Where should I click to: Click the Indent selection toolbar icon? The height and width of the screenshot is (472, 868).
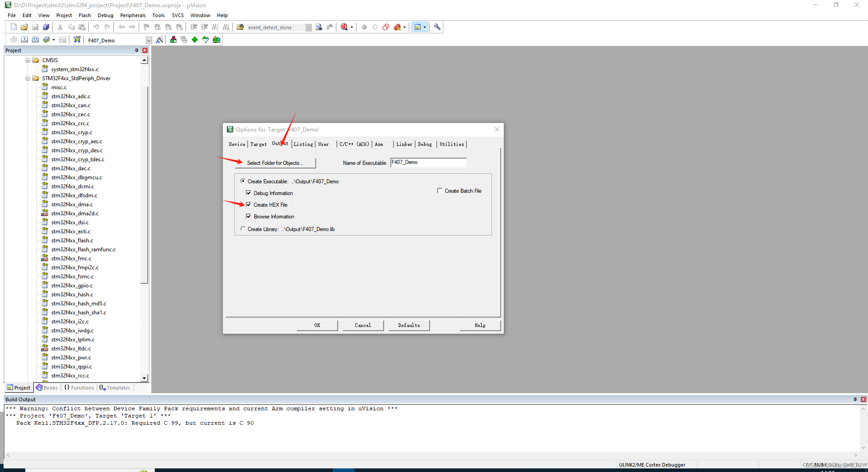[x=194, y=27]
